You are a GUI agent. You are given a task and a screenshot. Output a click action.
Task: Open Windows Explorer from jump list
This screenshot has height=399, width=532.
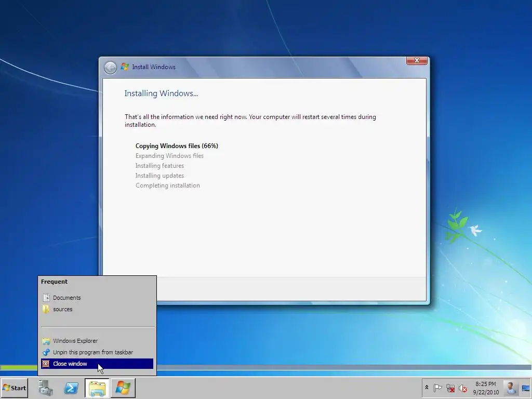coord(97,341)
